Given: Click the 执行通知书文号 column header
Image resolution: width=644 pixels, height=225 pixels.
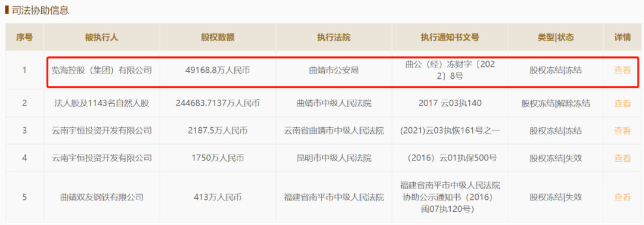Looking at the screenshot, I should [450, 38].
